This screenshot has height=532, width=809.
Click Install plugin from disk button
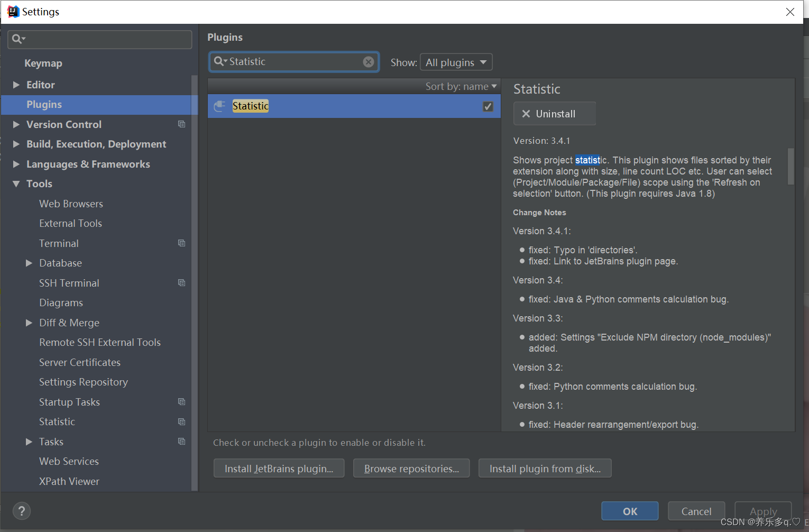[545, 469]
